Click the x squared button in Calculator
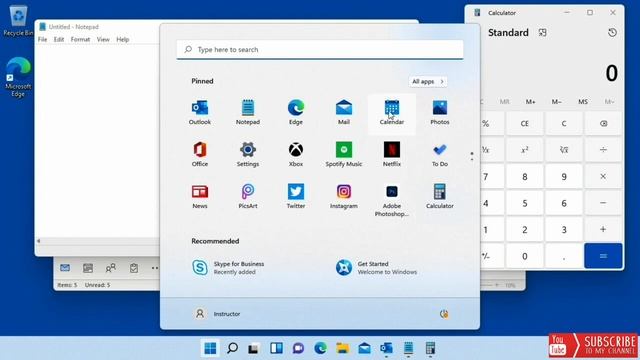The height and width of the screenshot is (360, 640). point(524,150)
